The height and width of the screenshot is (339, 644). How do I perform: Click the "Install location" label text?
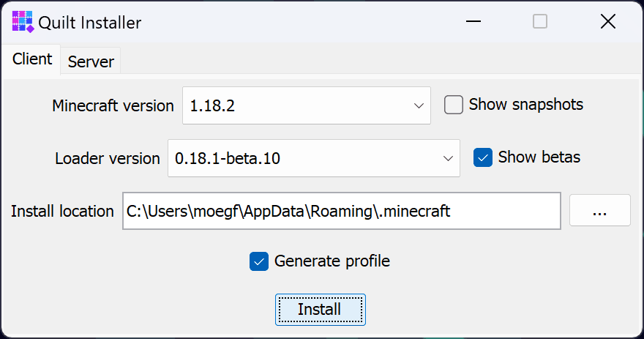pos(62,211)
